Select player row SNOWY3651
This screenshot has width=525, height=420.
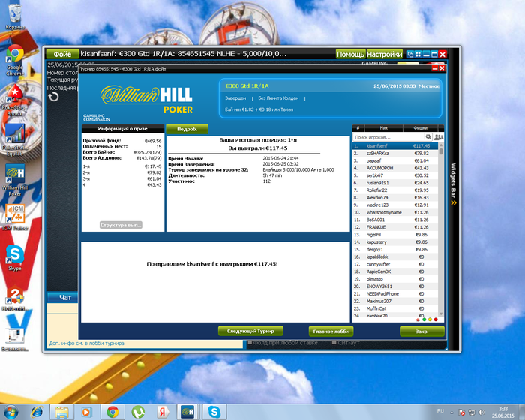click(x=395, y=286)
